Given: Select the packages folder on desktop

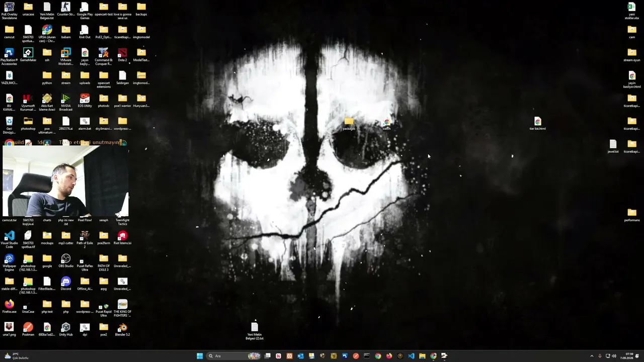Looking at the screenshot, I should [x=349, y=124].
